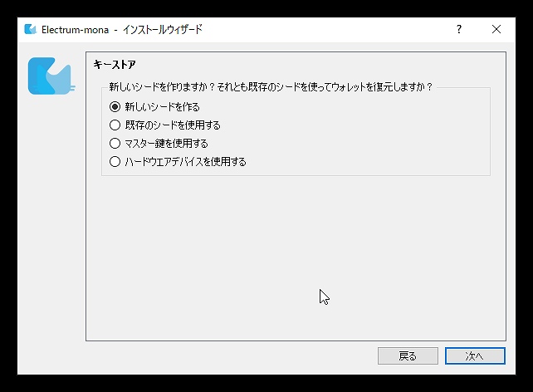Go back with the 戻る button
Image resolution: width=533 pixels, height=392 pixels.
click(408, 356)
